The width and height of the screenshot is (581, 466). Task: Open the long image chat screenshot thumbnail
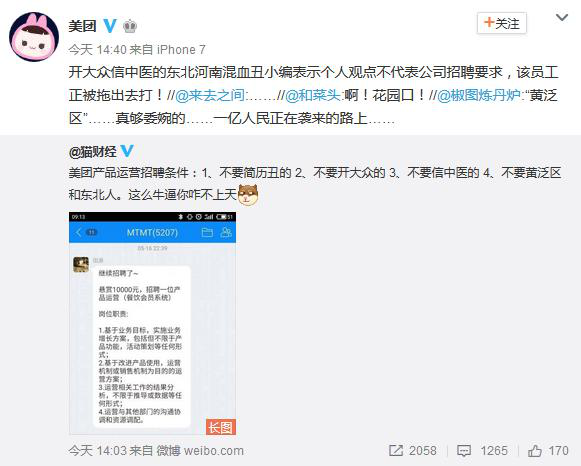click(152, 323)
